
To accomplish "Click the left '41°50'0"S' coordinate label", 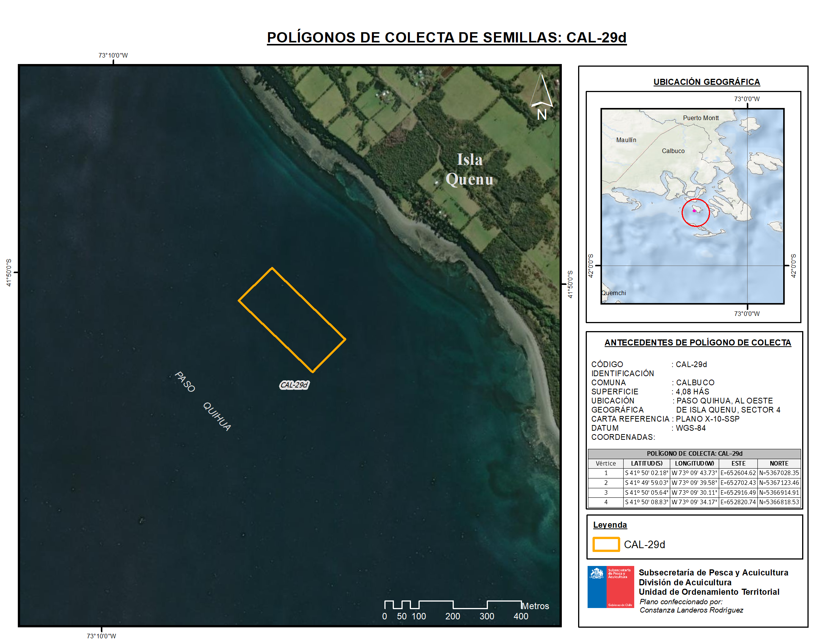I will click(x=9, y=272).
